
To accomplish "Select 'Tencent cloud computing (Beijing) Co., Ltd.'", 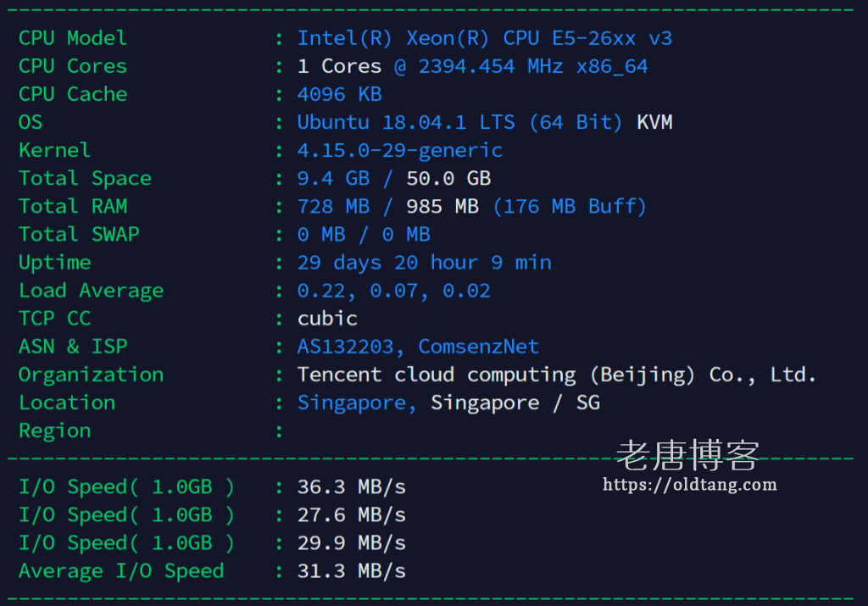I will coord(557,375).
